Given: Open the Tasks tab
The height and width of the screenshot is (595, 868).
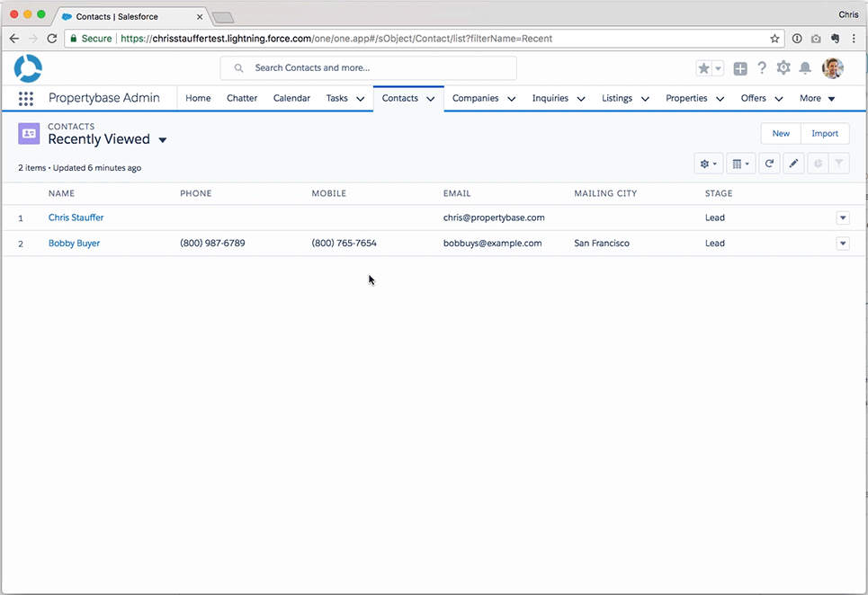Looking at the screenshot, I should [x=336, y=99].
